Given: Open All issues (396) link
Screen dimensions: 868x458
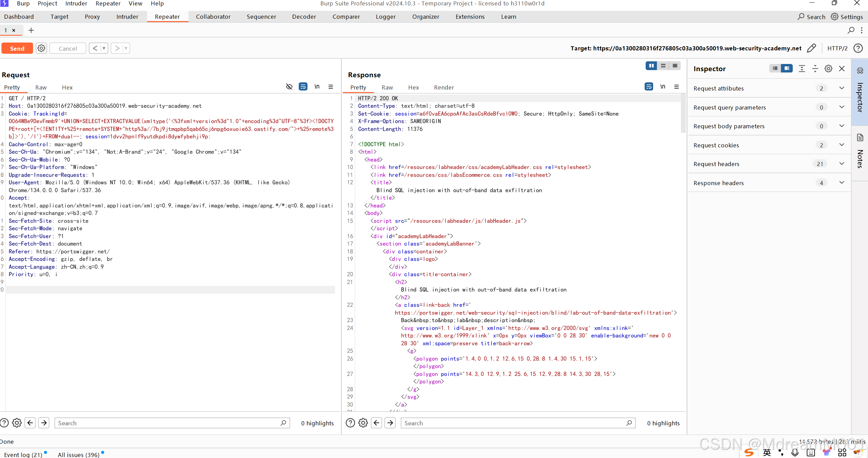Looking at the screenshot, I should (79, 455).
